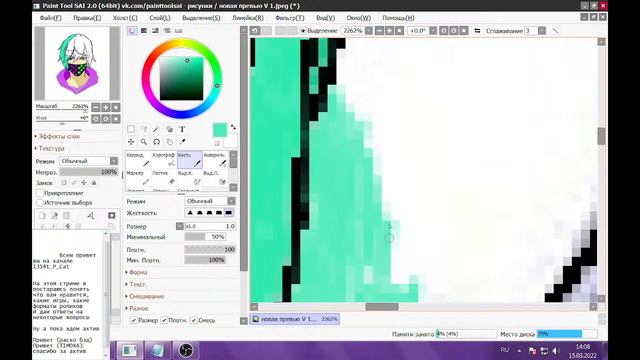
Task: Open the swatches color panel icon
Action: pyautogui.click(x=179, y=31)
